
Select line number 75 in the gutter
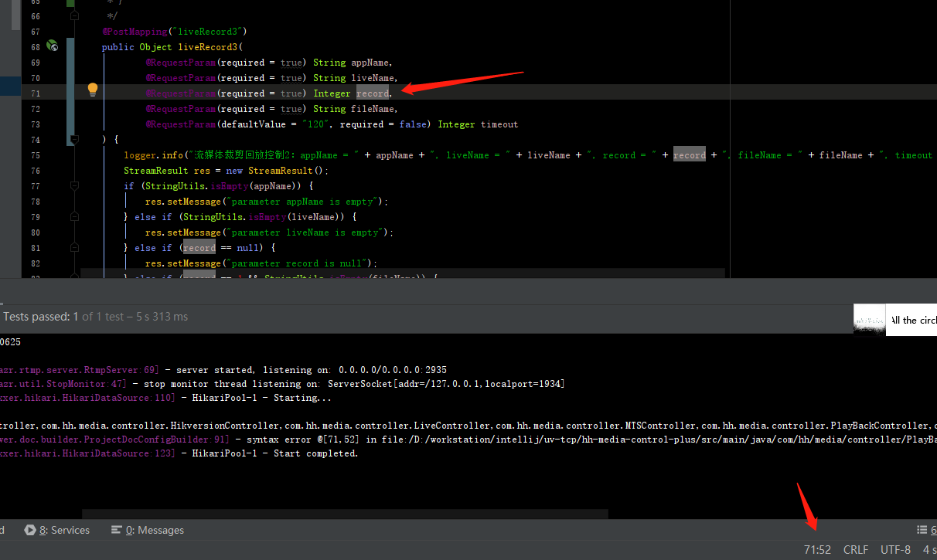click(x=34, y=154)
